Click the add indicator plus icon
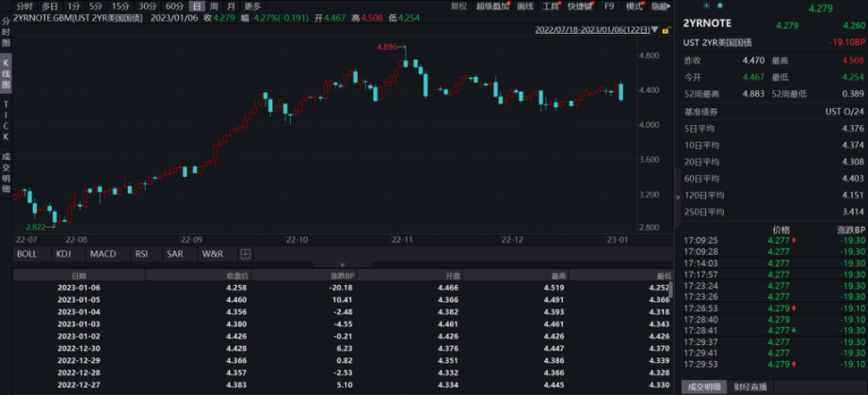868x395 pixels. (x=246, y=254)
